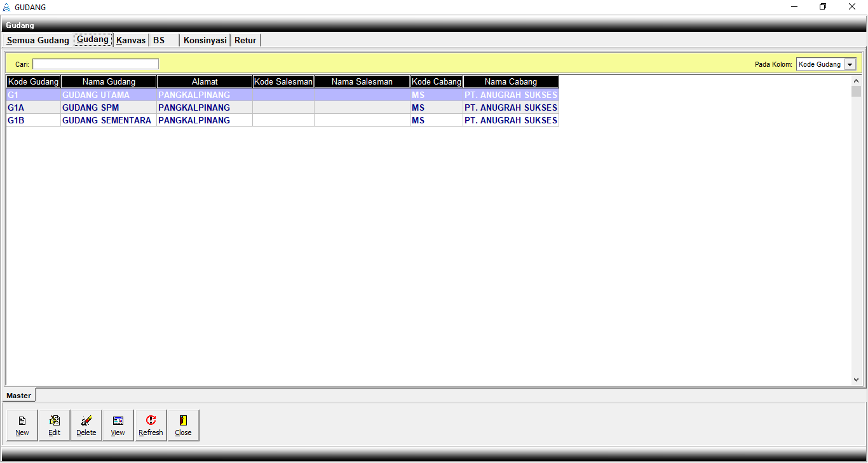Click the Refresh list icon
This screenshot has height=463, width=868.
tap(151, 421)
